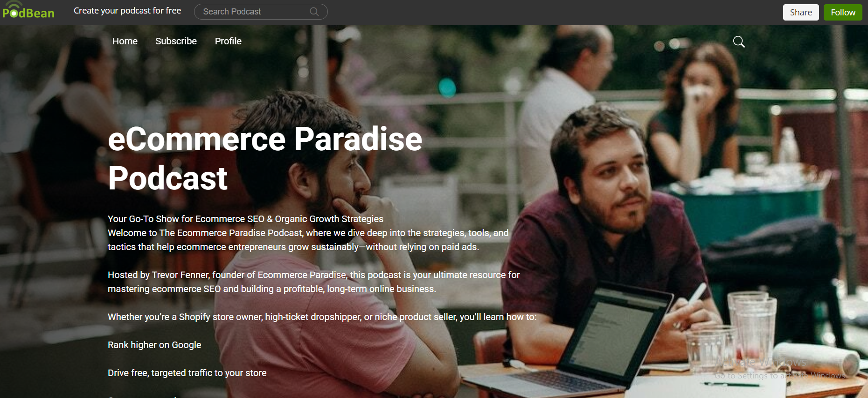Click paragraph starting 'Whether you're a Shopify store owner'
The height and width of the screenshot is (398, 868).
[x=322, y=317]
